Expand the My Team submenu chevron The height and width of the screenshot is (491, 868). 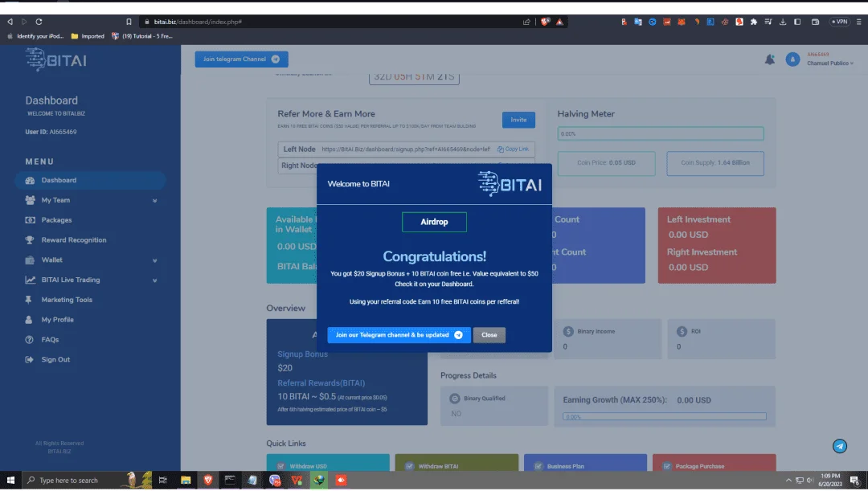point(154,200)
